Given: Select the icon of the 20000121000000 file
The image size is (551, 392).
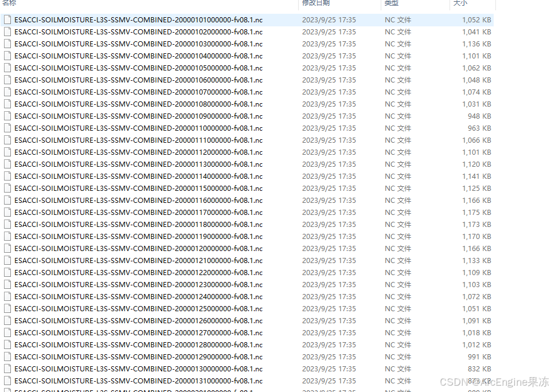Looking at the screenshot, I should click(7, 261).
